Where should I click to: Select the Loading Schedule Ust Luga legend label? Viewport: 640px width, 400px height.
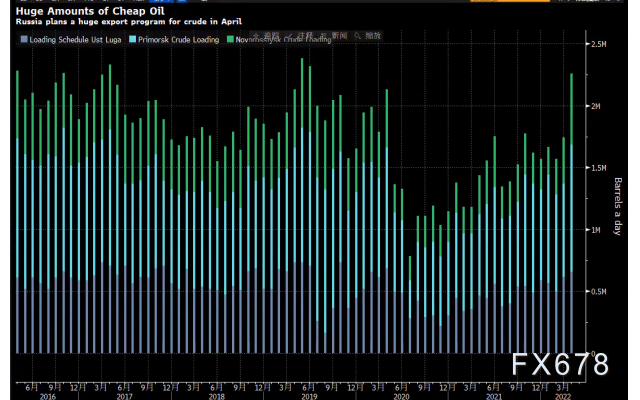coord(75,40)
